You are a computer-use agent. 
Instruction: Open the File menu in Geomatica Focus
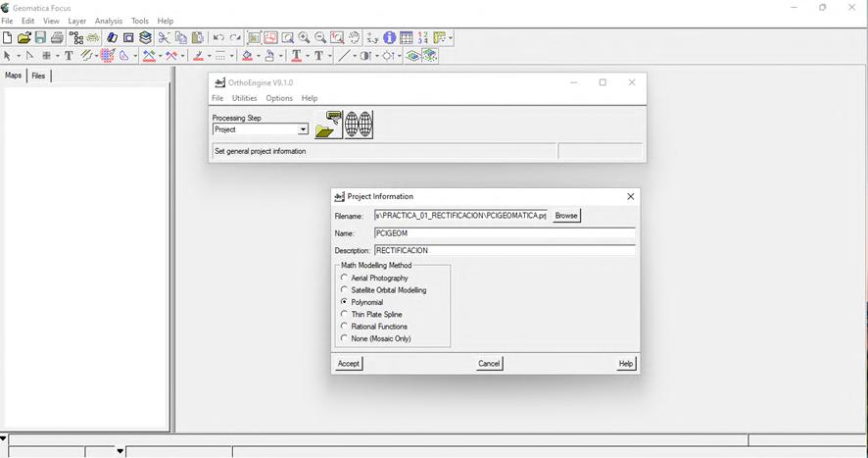[7, 21]
